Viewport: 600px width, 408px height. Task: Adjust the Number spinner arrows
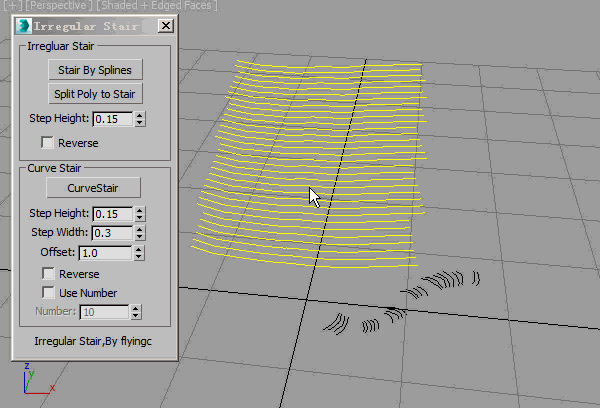click(136, 312)
